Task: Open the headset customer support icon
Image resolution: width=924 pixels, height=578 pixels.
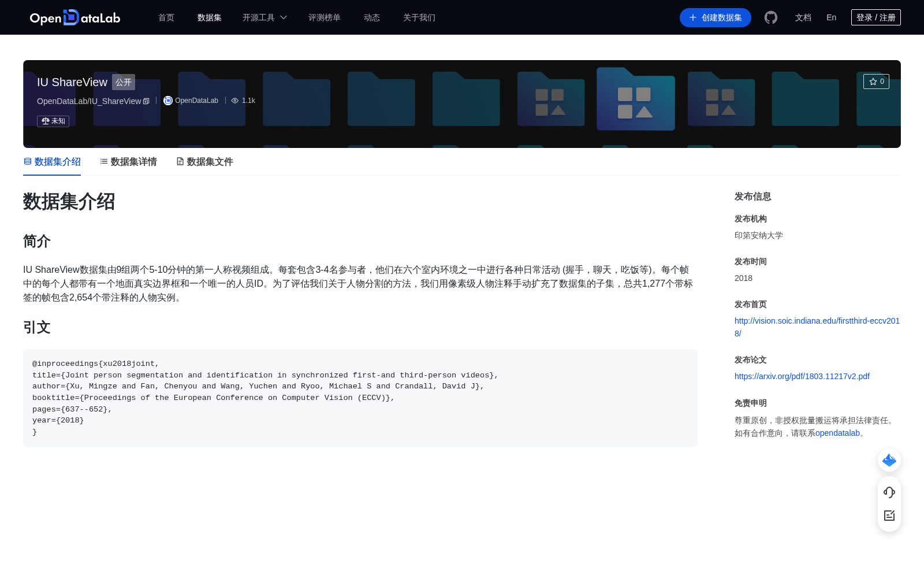Action: click(x=889, y=492)
